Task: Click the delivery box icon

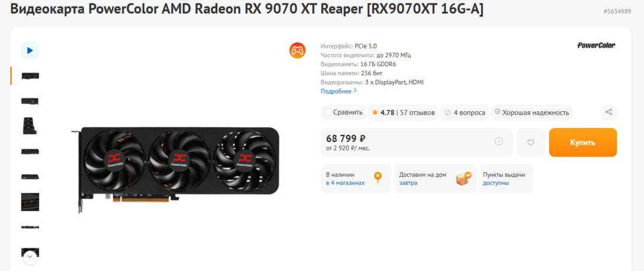Action: (x=464, y=179)
